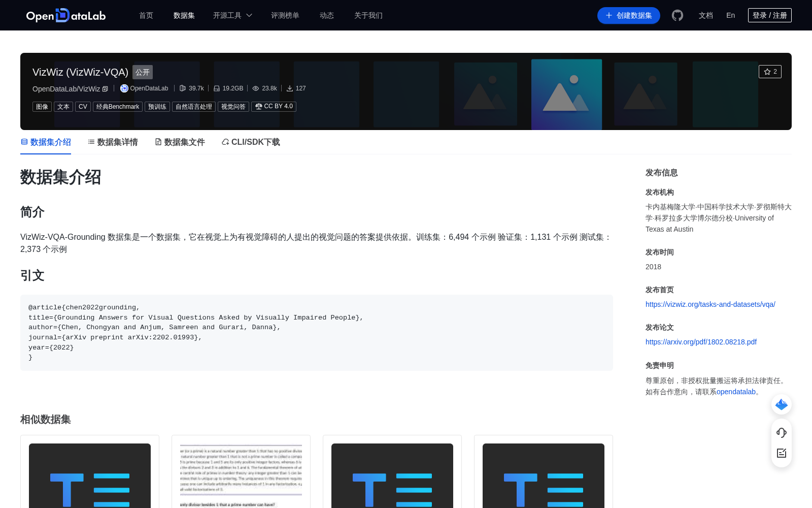Screen dimensions: 812x508
Task: Open the fourth similar dataset card
Action: coord(544,475)
